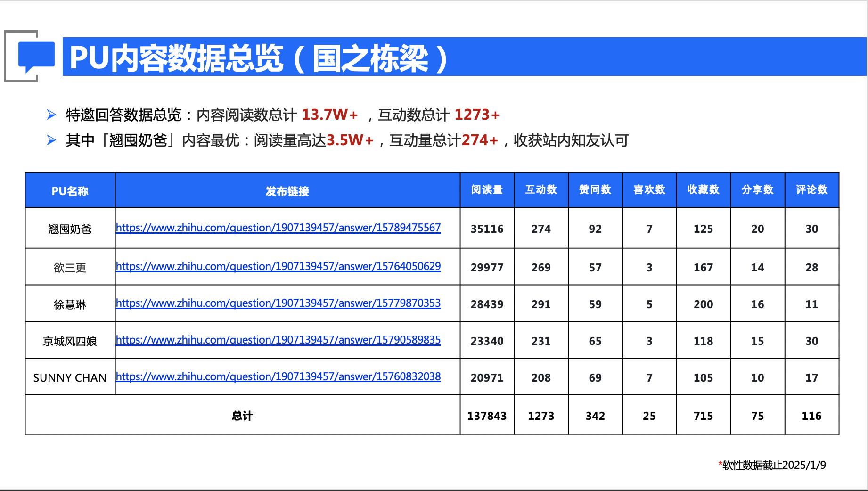868x491 pixels.
Task: Click the second bullet arrow beside 其中
Action: coord(51,140)
